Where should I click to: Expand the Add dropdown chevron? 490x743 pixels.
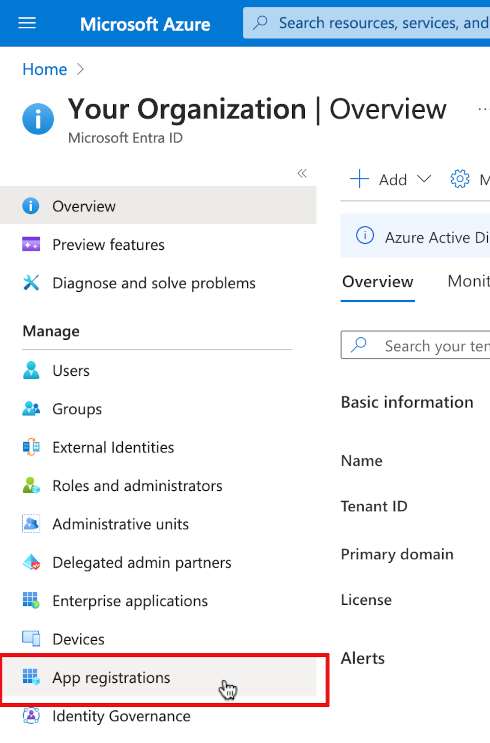(424, 179)
